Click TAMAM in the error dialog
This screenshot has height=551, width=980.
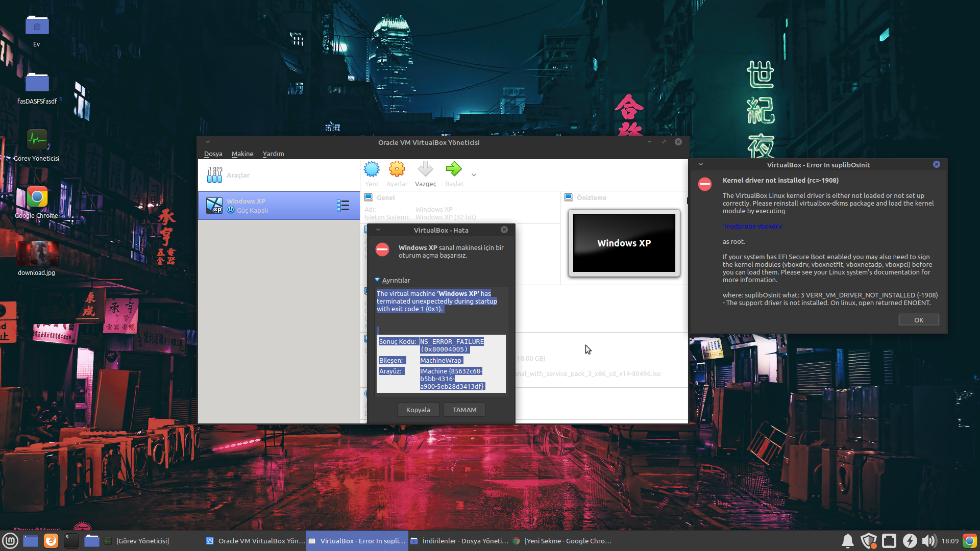point(464,410)
